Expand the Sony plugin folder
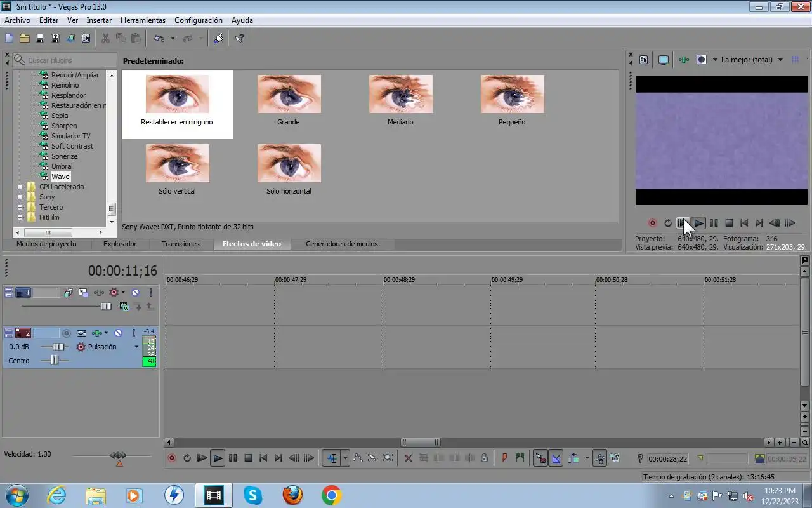 point(20,197)
